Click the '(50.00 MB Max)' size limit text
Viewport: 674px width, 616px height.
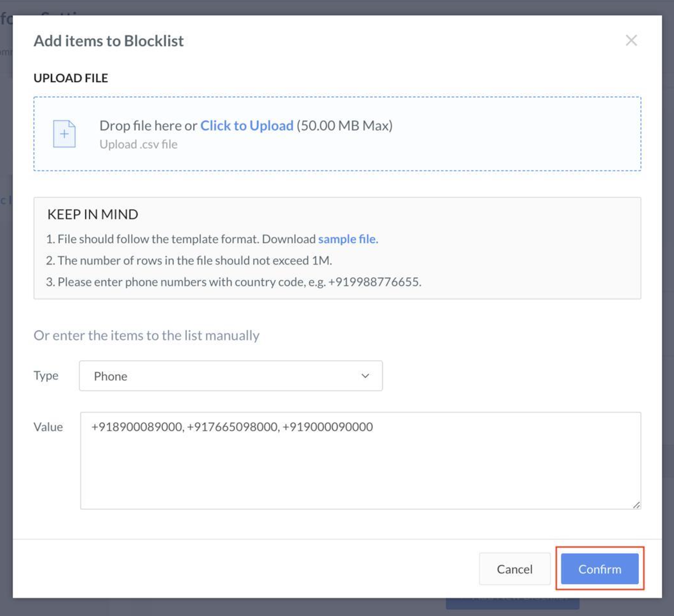click(x=345, y=125)
